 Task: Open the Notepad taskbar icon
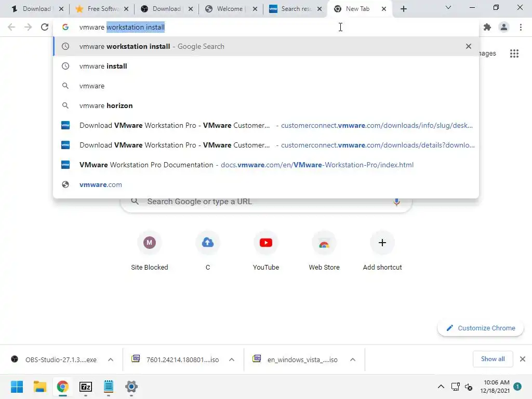108,387
